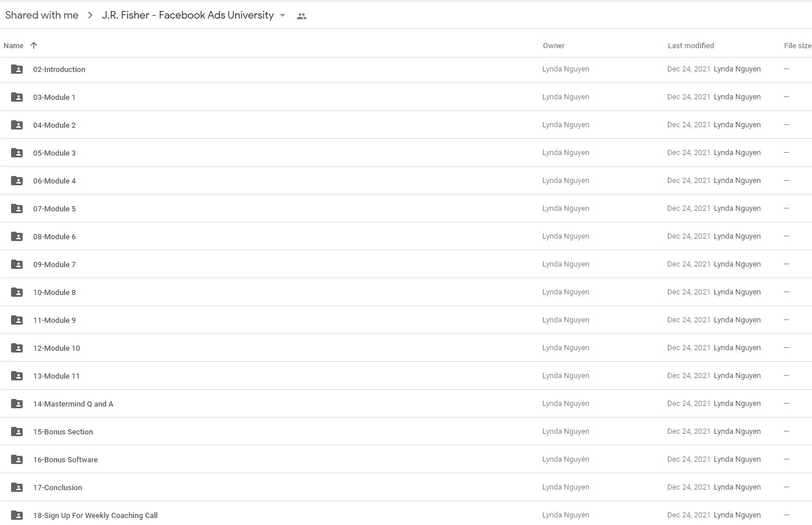Select the 16-Bonus Software folder name
The image size is (812, 525).
[65, 459]
